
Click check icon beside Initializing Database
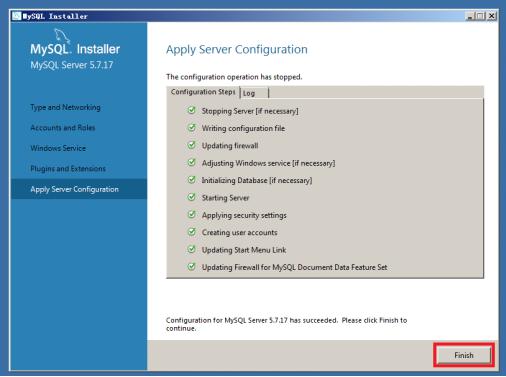click(191, 179)
